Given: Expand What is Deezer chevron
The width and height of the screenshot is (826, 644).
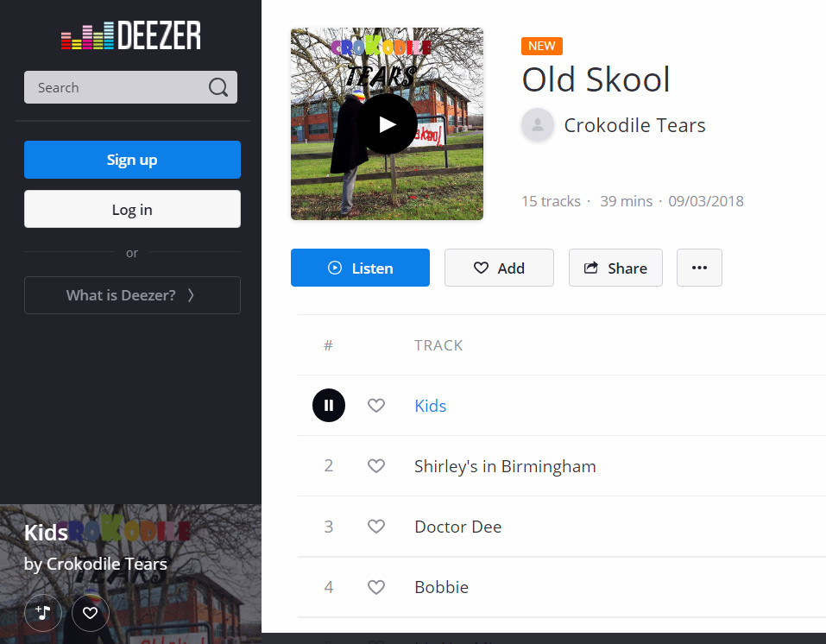Looking at the screenshot, I should (x=191, y=295).
